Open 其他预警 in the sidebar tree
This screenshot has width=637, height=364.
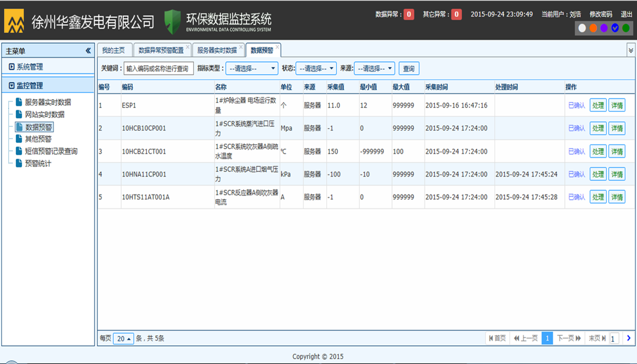pos(38,139)
